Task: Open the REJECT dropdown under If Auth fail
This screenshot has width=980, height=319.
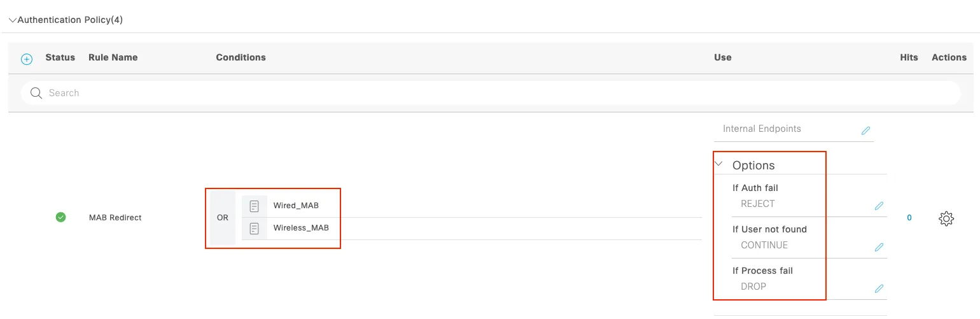Action: coord(758,204)
